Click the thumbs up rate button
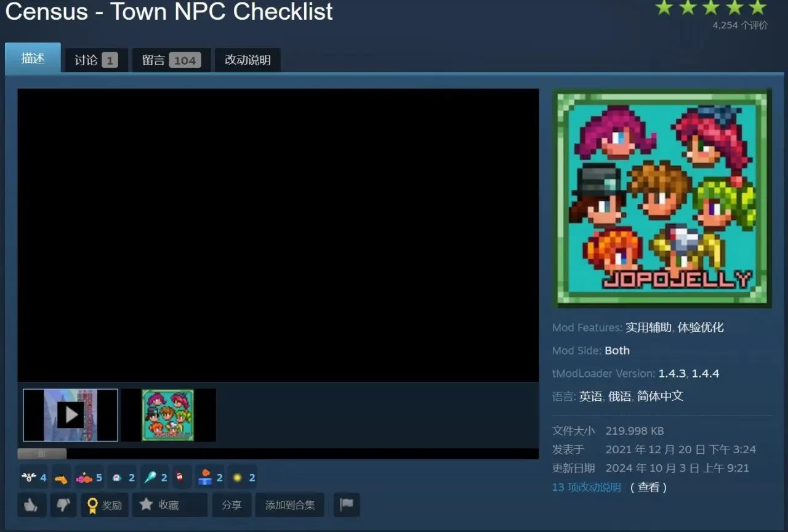788x532 pixels. [31, 505]
